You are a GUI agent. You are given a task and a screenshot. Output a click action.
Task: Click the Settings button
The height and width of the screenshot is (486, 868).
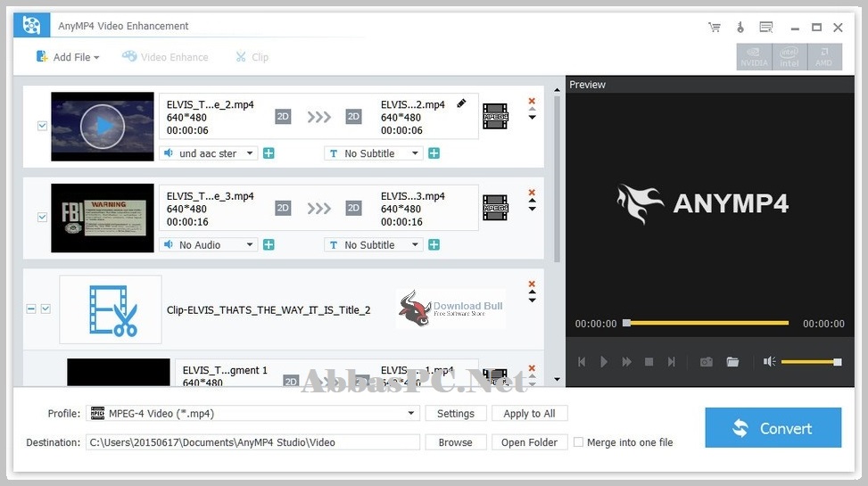456,414
